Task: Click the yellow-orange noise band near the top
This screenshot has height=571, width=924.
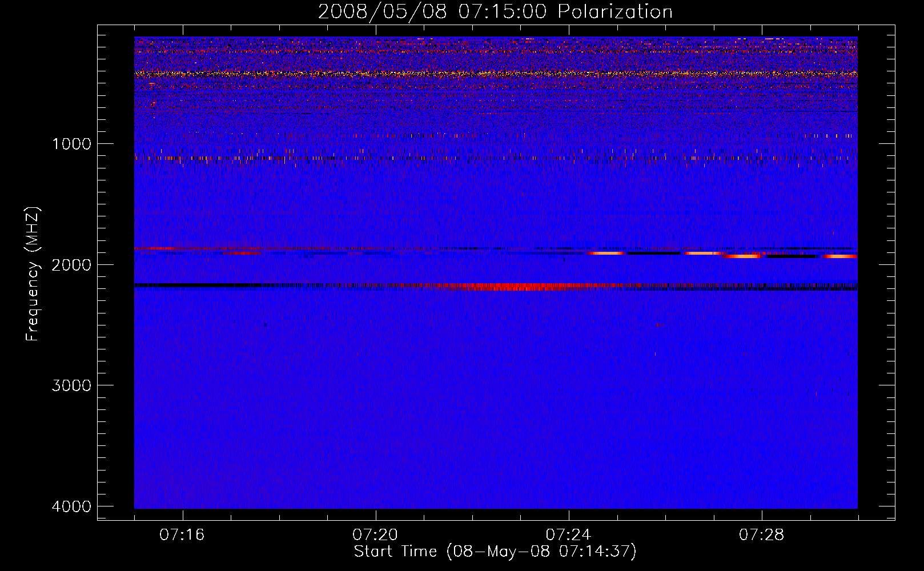Action: [491, 74]
